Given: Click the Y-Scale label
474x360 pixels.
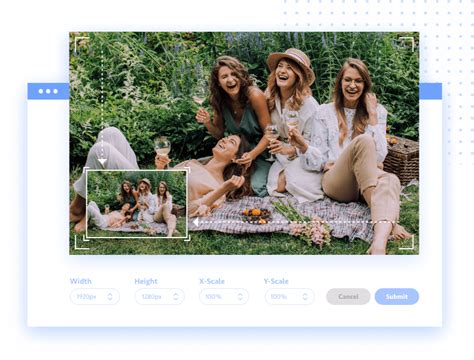Looking at the screenshot, I should tap(276, 281).
